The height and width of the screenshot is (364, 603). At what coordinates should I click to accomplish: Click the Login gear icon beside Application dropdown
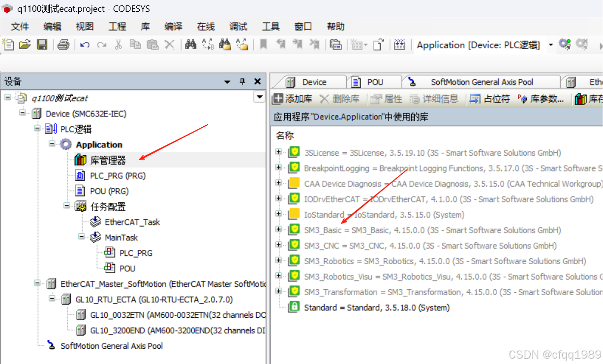tap(565, 45)
